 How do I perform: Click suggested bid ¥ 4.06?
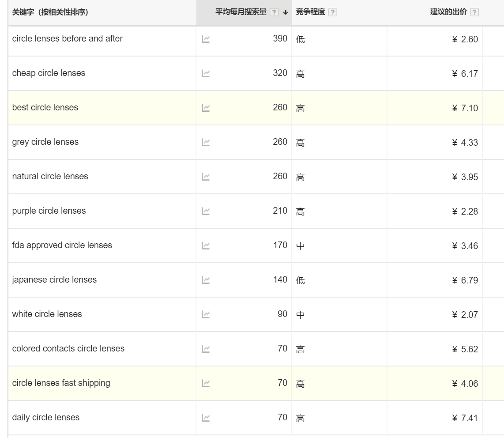tap(465, 383)
